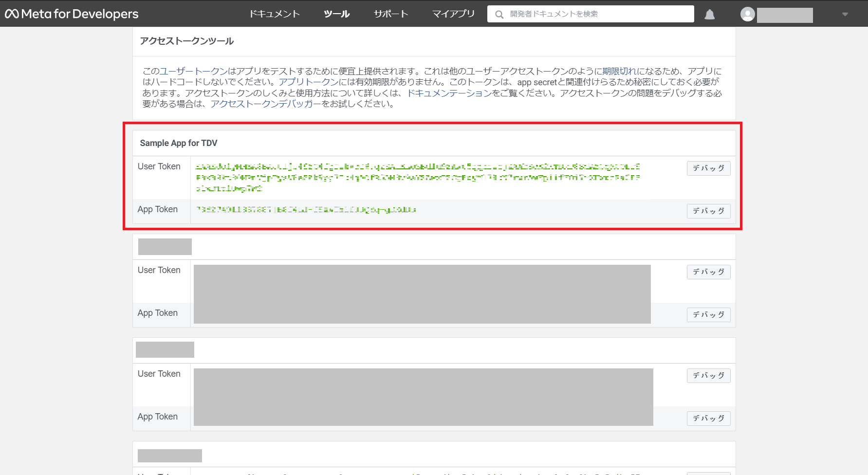Select the Sample App for TDV heading
Screen dimensions: 868x475
pyautogui.click(x=179, y=143)
